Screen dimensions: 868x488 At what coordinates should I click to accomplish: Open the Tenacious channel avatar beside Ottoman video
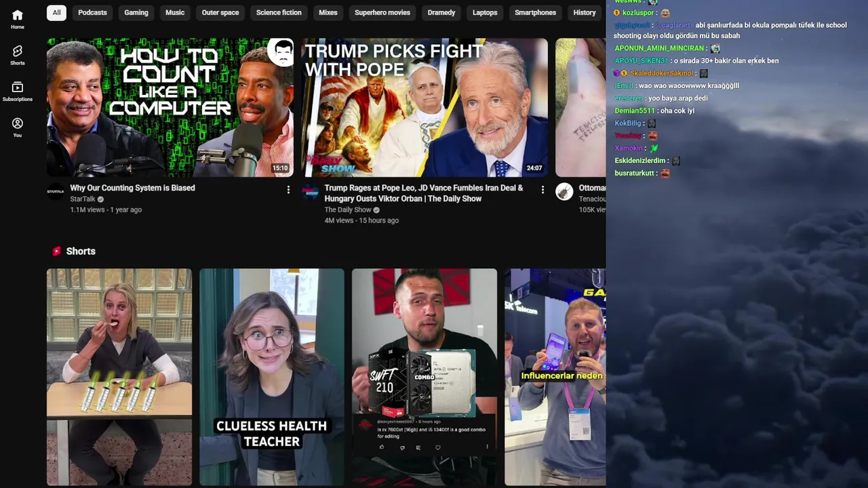[564, 192]
